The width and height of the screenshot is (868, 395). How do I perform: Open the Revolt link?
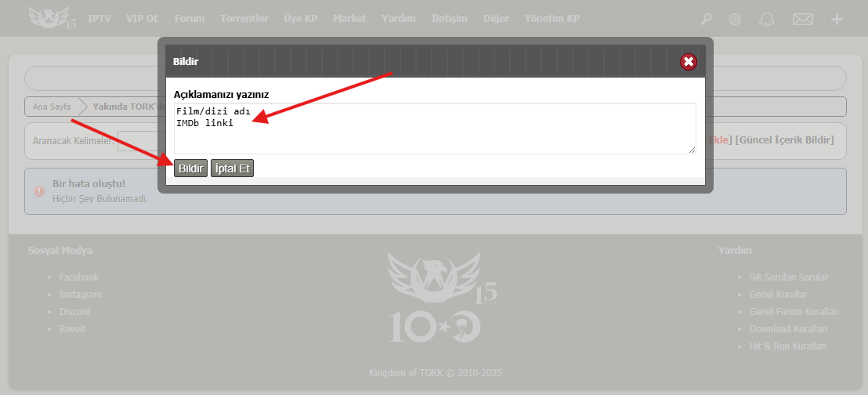coord(73,328)
